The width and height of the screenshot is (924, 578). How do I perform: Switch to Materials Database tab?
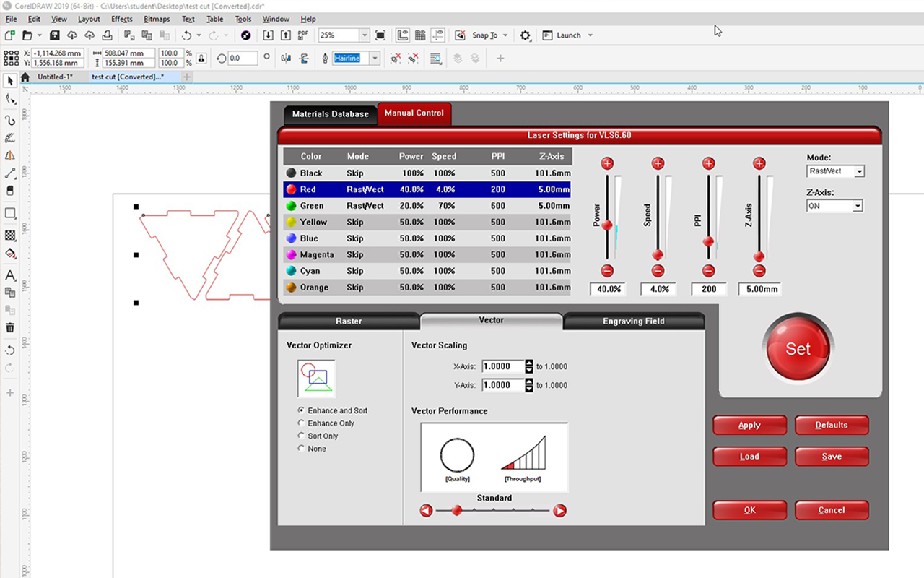[331, 114]
